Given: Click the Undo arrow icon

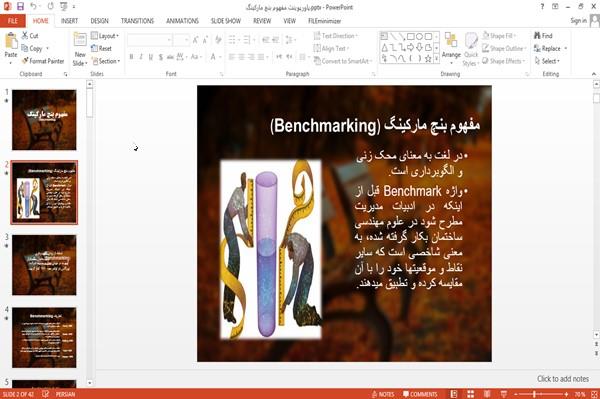Looking at the screenshot, I should (x=34, y=7).
